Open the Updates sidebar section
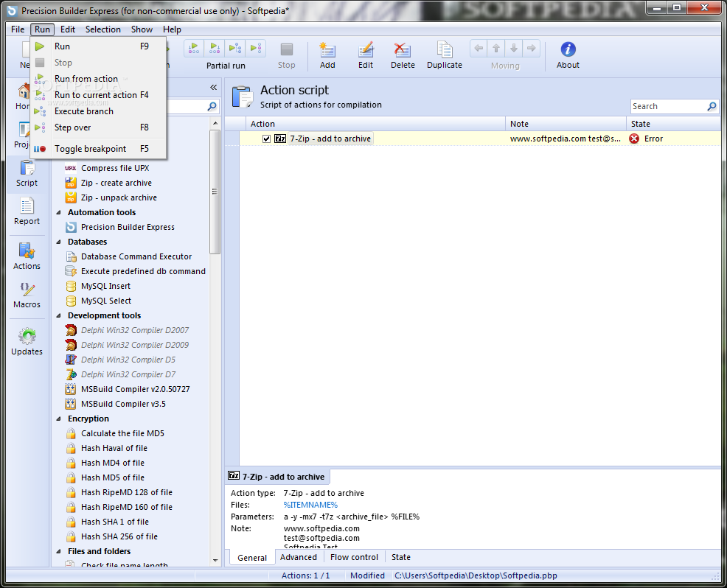Viewport: 727px width, 588px height. [x=27, y=342]
